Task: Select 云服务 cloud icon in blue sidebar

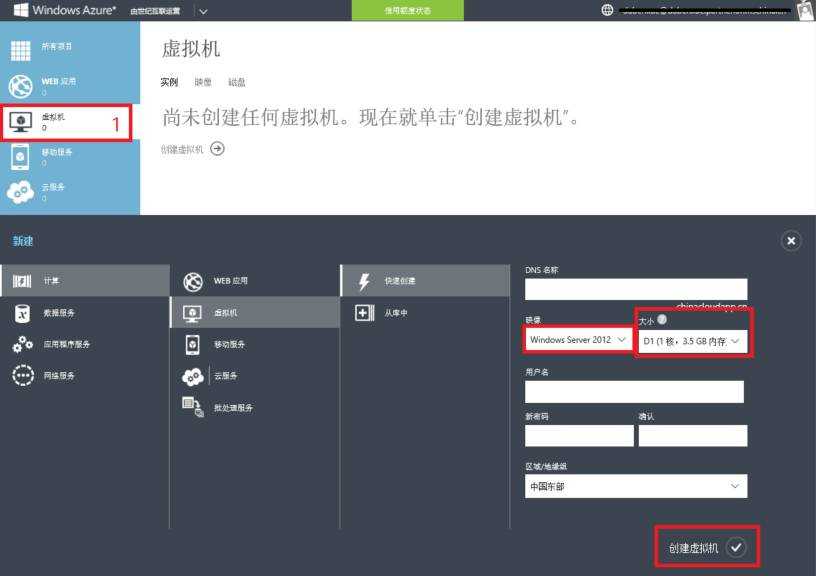Action: 20,192
